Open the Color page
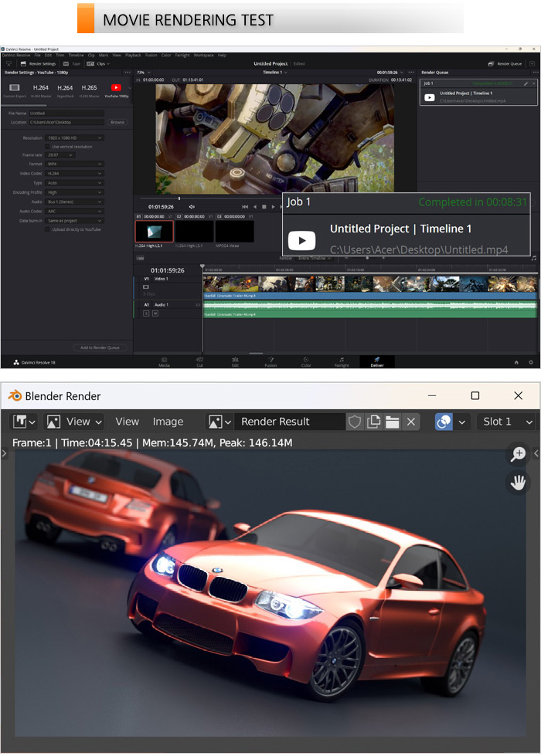The height and width of the screenshot is (756, 541). pos(306,362)
